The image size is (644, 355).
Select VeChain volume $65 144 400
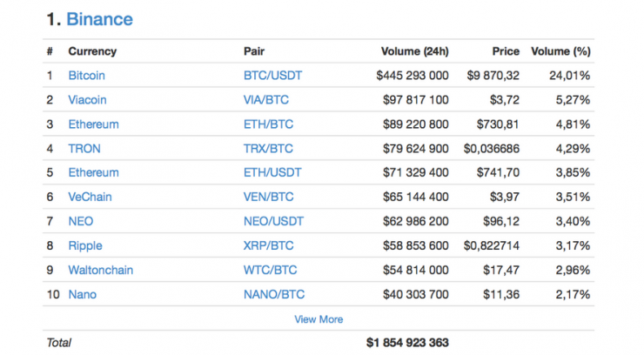click(416, 197)
